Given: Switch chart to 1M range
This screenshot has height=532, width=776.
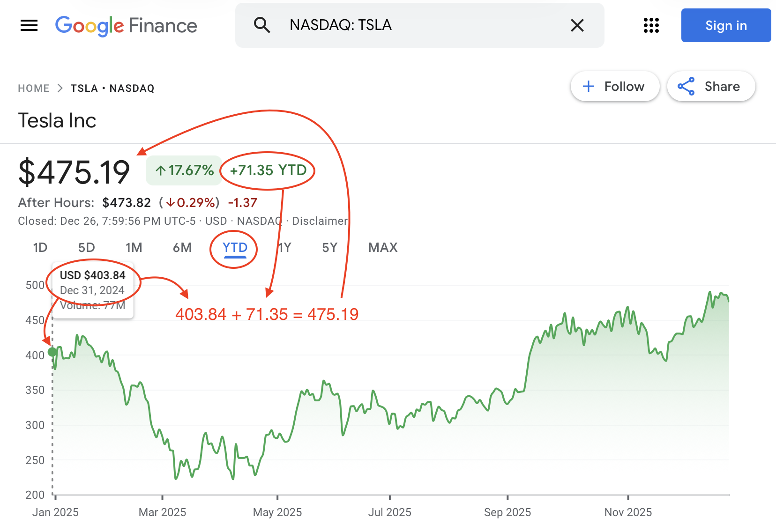Looking at the screenshot, I should click(134, 248).
